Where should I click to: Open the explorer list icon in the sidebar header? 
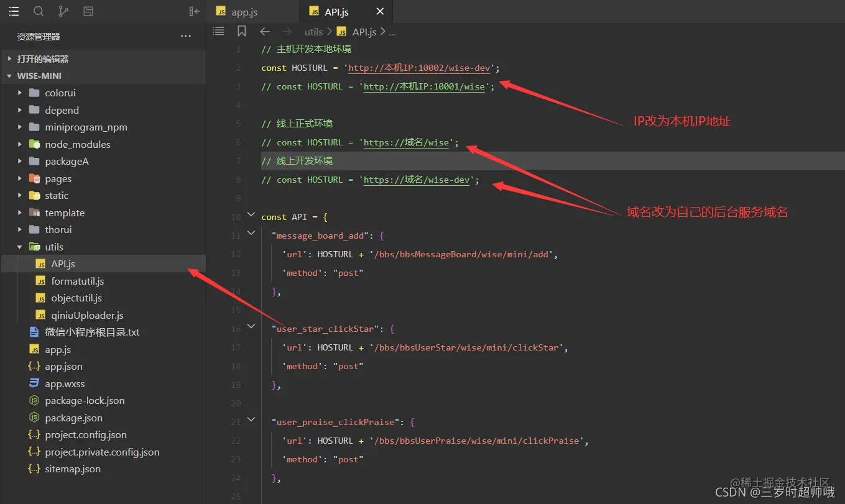click(14, 11)
